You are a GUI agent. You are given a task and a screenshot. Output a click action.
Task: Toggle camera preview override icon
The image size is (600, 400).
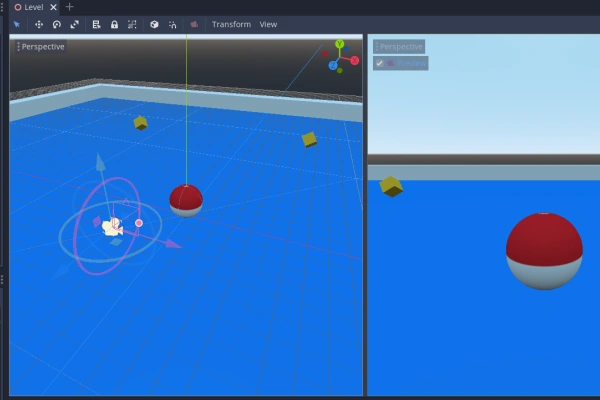pyautogui.click(x=194, y=24)
